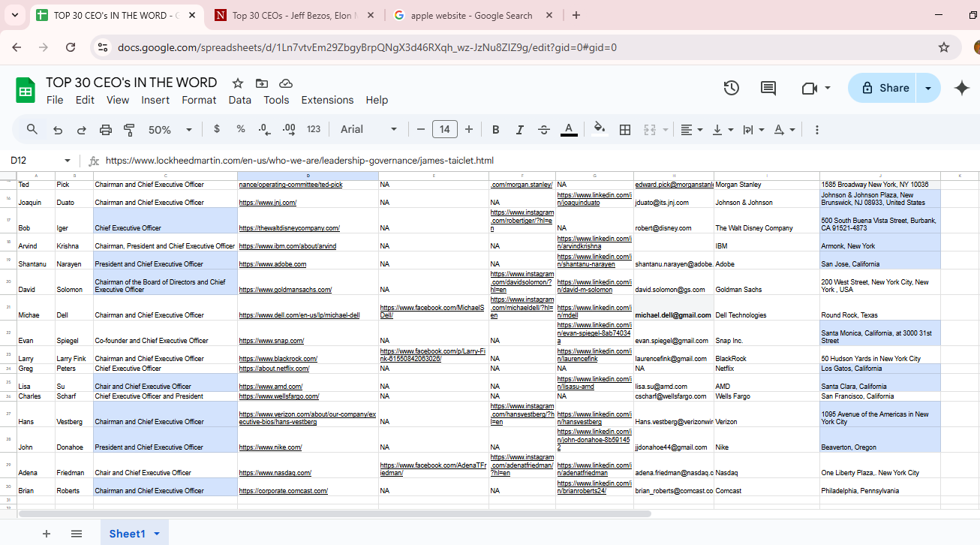This screenshot has height=545, width=980.
Task: Click the move-to-folder icon beside the title
Action: [262, 83]
